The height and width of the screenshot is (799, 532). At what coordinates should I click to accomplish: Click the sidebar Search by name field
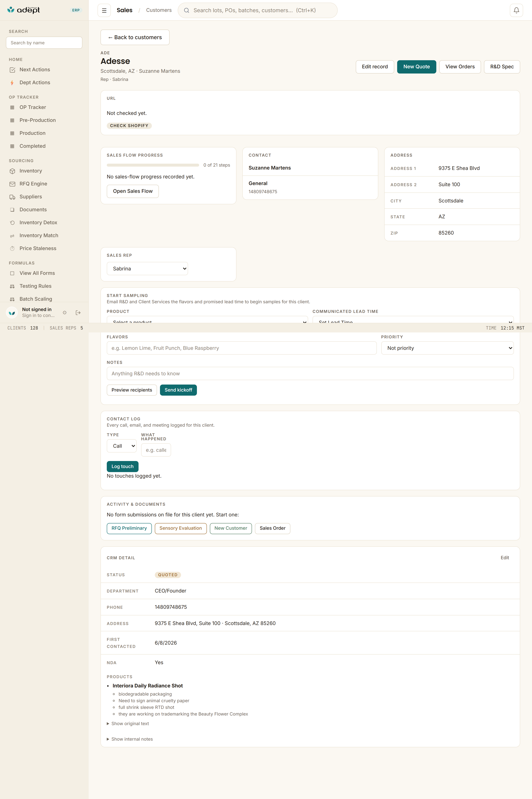(x=44, y=43)
